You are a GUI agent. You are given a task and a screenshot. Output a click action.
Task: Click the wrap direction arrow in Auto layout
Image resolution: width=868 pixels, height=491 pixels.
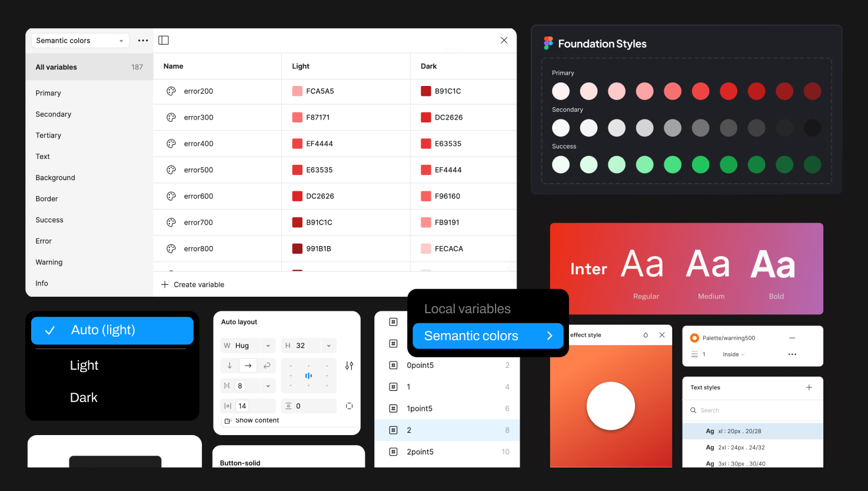(x=267, y=366)
